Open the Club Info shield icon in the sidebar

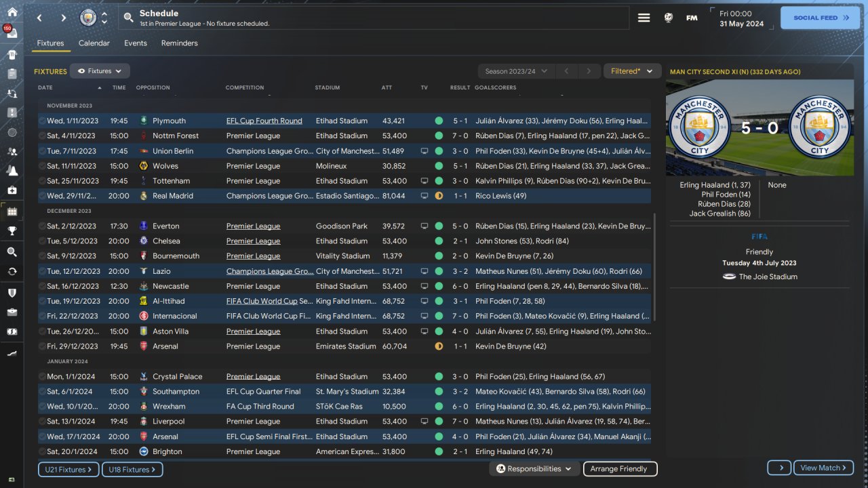[x=12, y=293]
